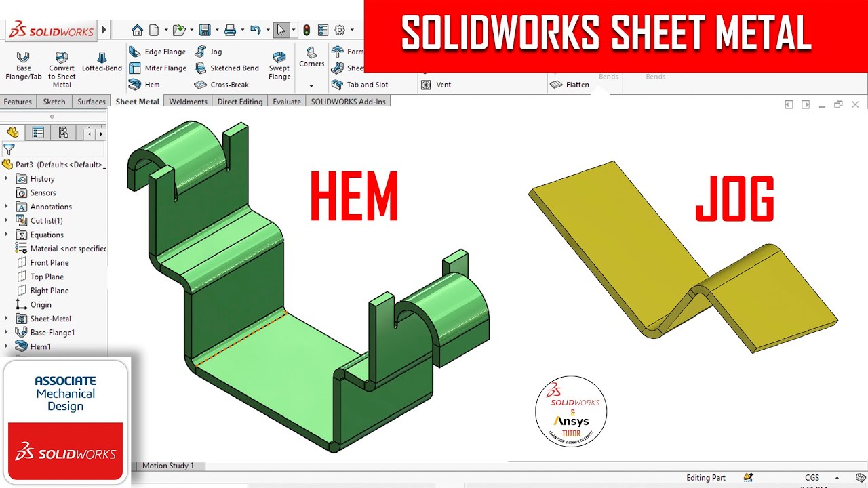The image size is (868, 488).
Task: Open the Undo history dropdown arrow
Action: coord(267,30)
